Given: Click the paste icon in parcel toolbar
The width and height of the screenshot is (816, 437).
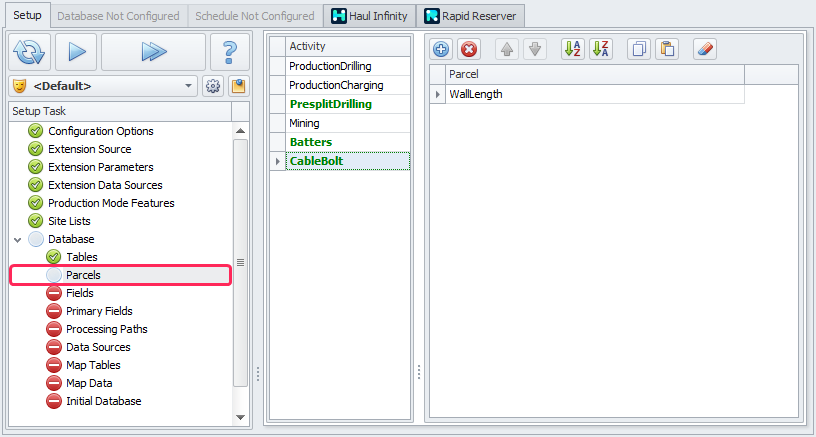Looking at the screenshot, I should tap(667, 50).
